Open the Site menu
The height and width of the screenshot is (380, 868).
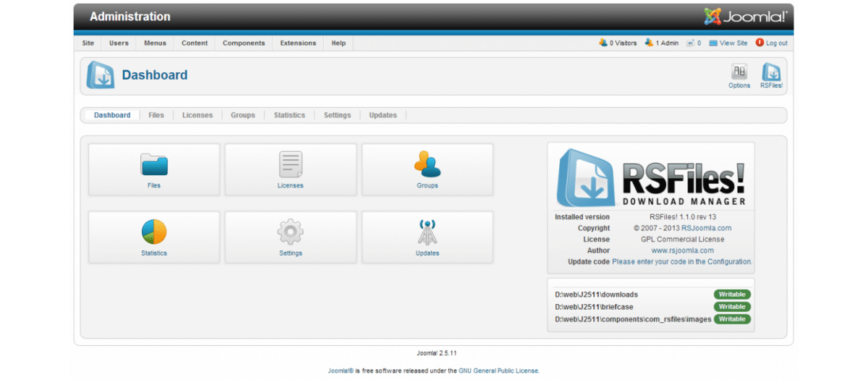click(88, 43)
